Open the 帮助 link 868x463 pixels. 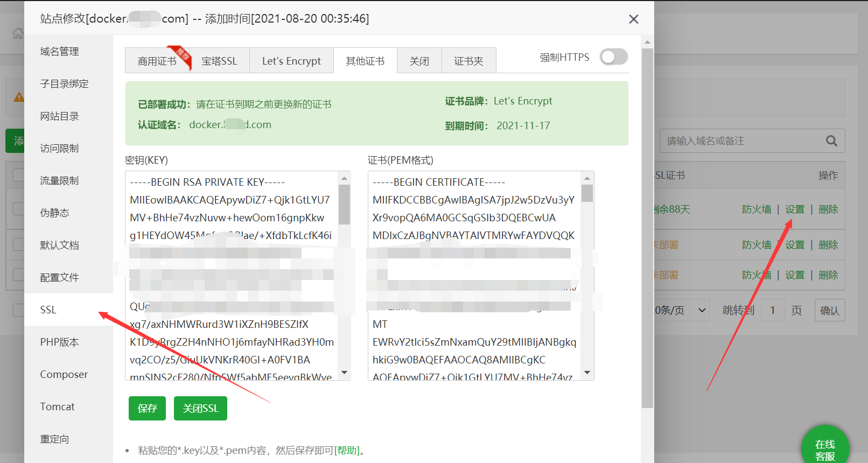347,451
